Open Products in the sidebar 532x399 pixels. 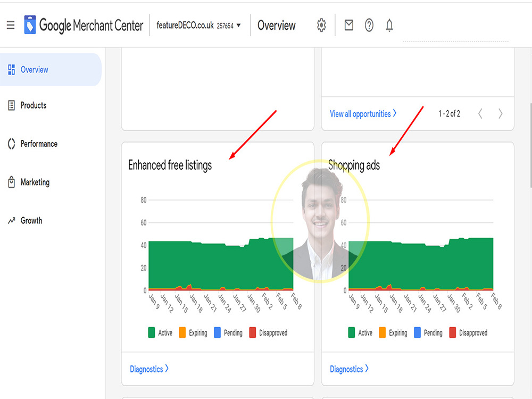(x=33, y=105)
